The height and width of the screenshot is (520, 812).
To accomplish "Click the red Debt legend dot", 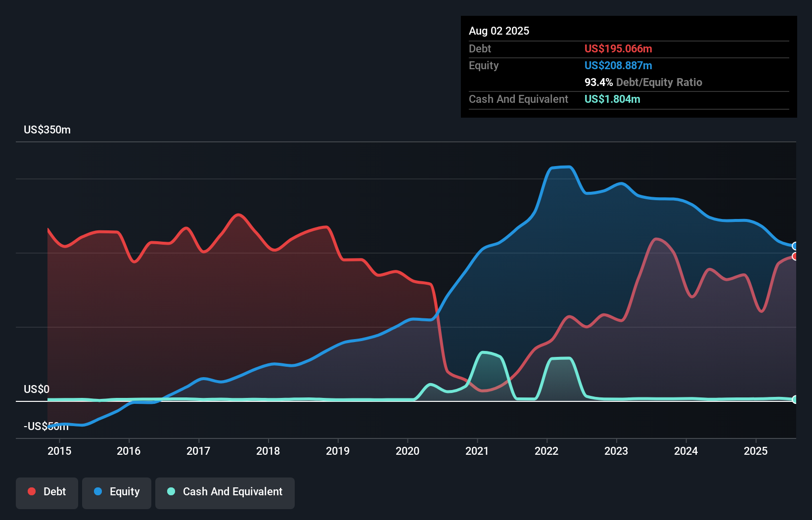I will coord(31,491).
